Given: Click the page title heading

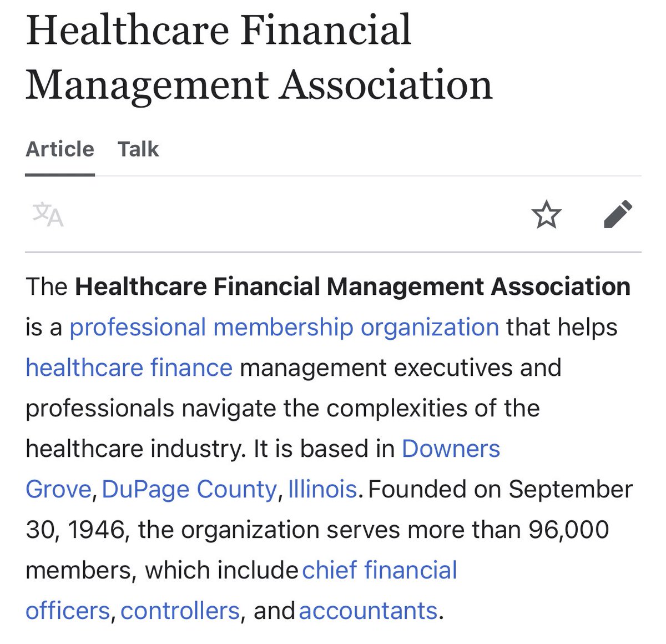Looking at the screenshot, I should click(x=259, y=57).
